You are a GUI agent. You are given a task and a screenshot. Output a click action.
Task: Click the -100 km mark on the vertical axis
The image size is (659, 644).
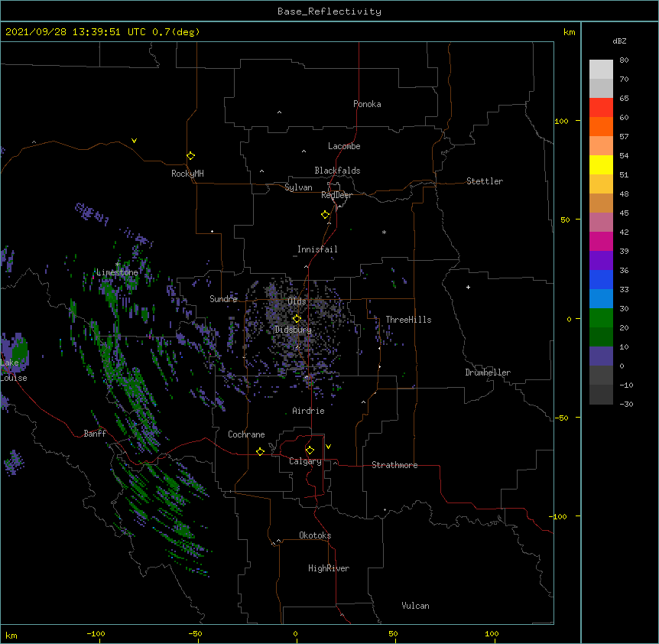tap(559, 516)
